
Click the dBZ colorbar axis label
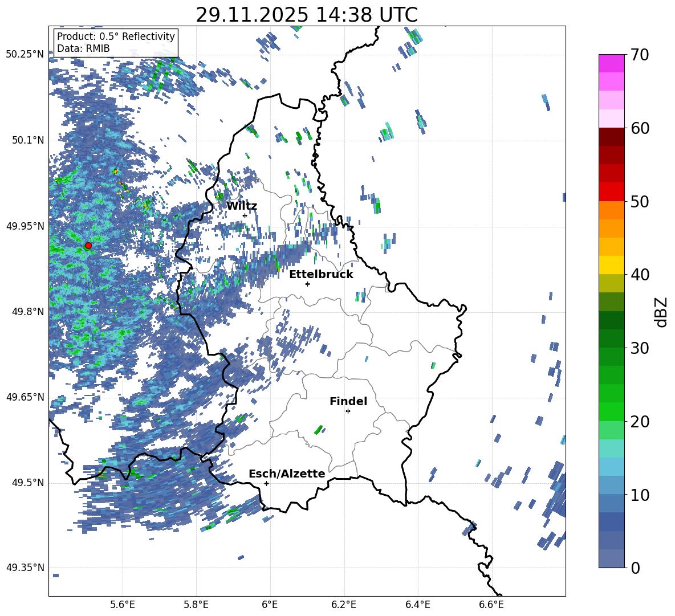click(x=662, y=312)
